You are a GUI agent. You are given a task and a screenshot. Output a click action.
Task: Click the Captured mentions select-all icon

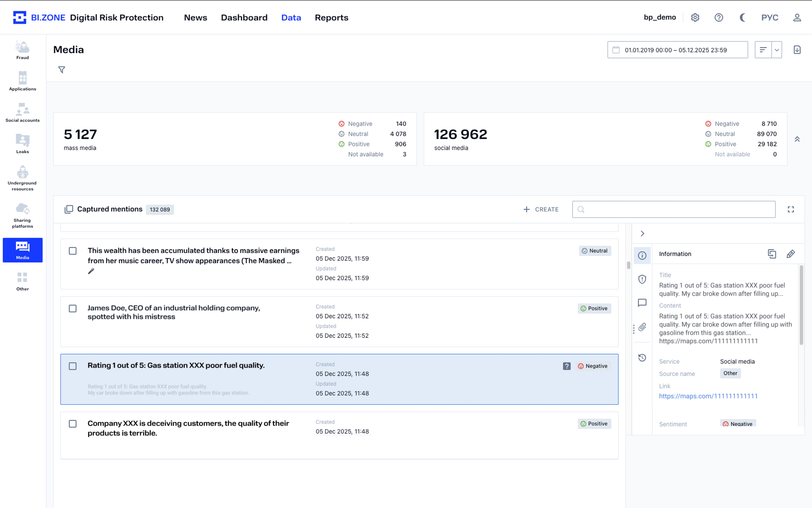tap(68, 209)
